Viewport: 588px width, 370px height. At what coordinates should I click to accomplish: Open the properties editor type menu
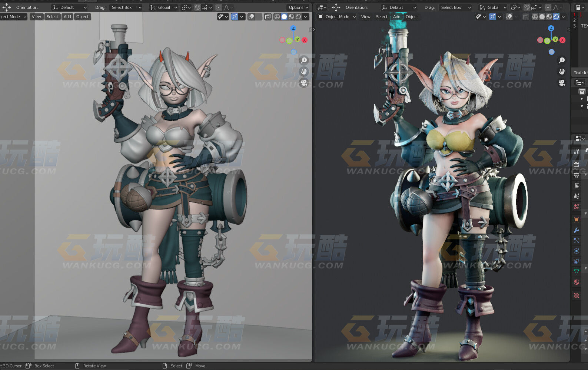click(x=579, y=139)
